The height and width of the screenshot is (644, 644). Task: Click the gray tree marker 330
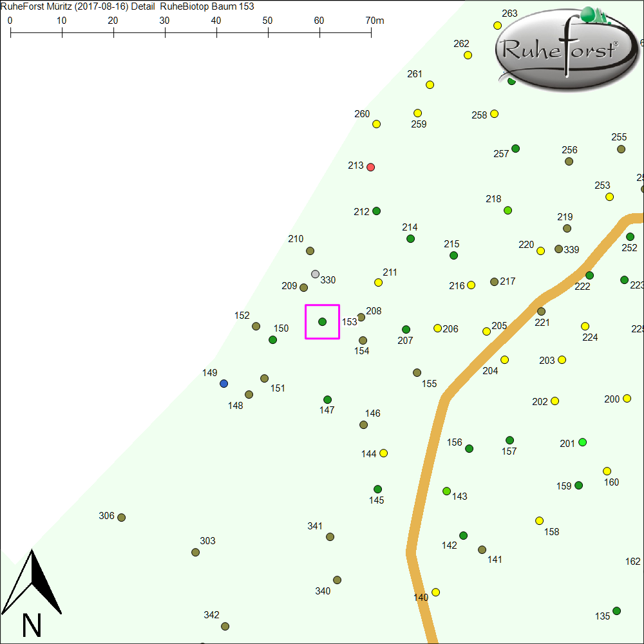click(315, 274)
